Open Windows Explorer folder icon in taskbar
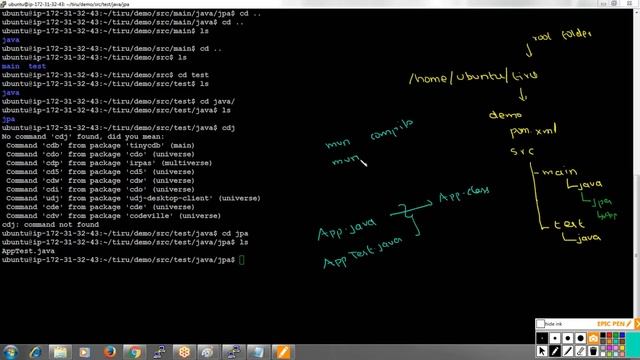Viewport: 640px width, 360px height. pyautogui.click(x=60, y=352)
